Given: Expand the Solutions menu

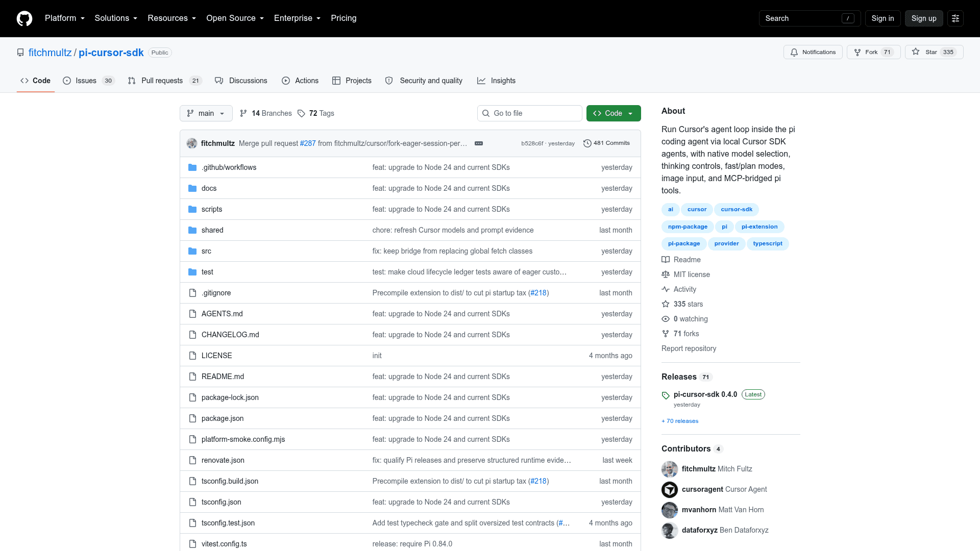Looking at the screenshot, I should point(116,18).
